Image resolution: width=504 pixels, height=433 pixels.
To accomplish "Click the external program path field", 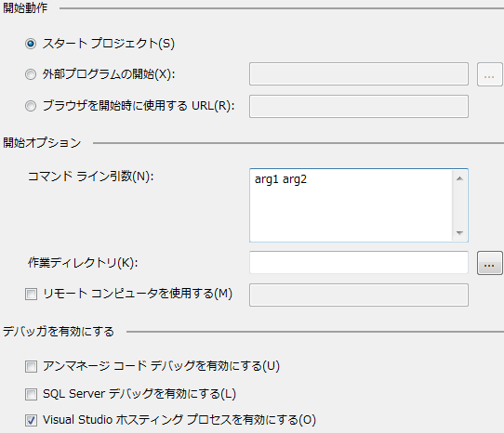I will [x=359, y=74].
